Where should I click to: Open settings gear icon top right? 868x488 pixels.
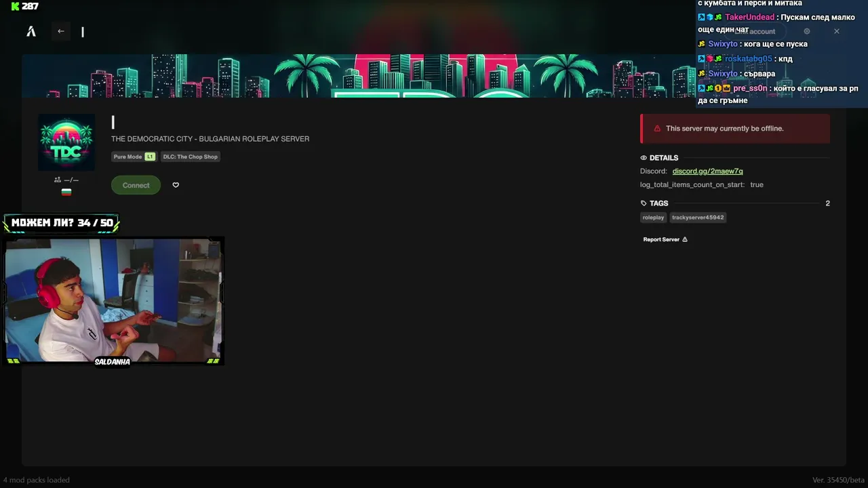pos(807,31)
